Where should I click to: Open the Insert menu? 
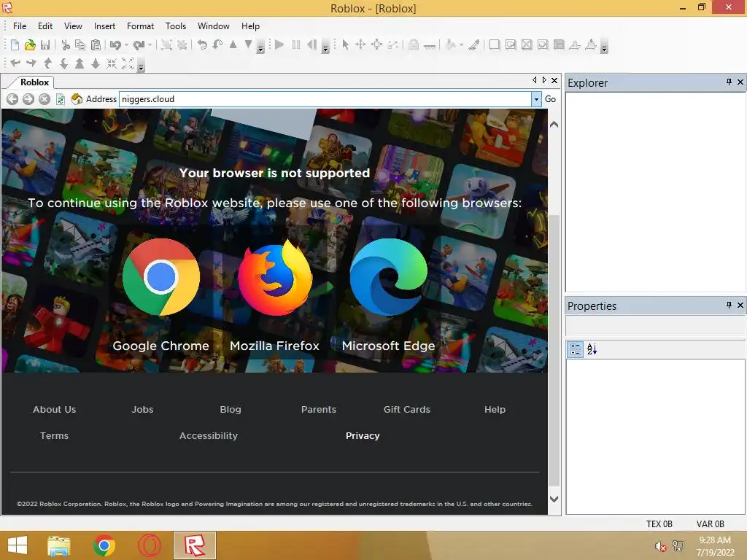[104, 26]
